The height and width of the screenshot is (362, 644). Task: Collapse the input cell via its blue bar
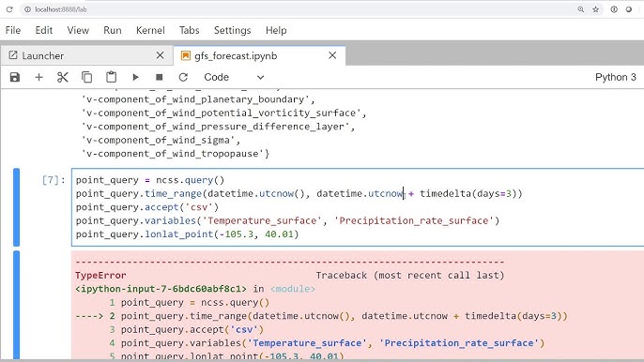pos(17,207)
